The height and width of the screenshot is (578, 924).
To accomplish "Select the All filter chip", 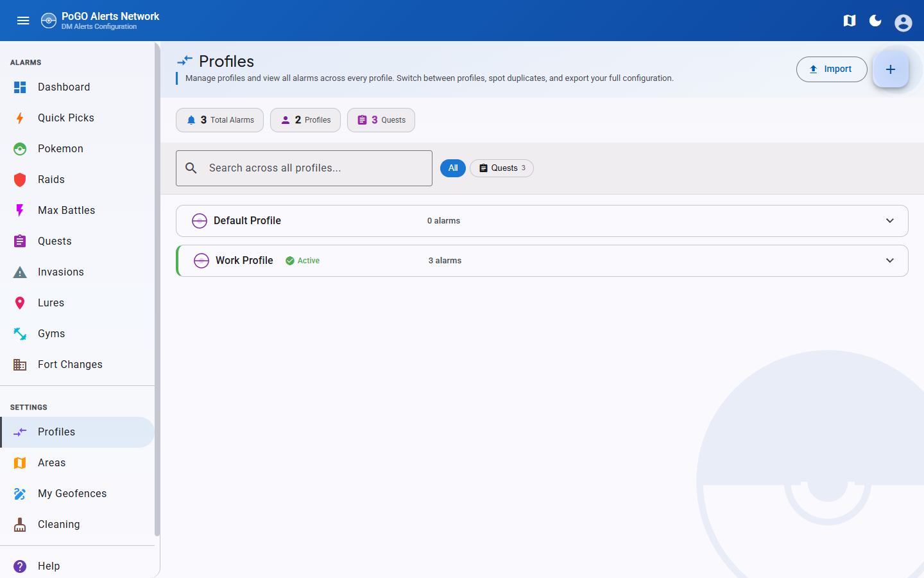I will tap(453, 168).
